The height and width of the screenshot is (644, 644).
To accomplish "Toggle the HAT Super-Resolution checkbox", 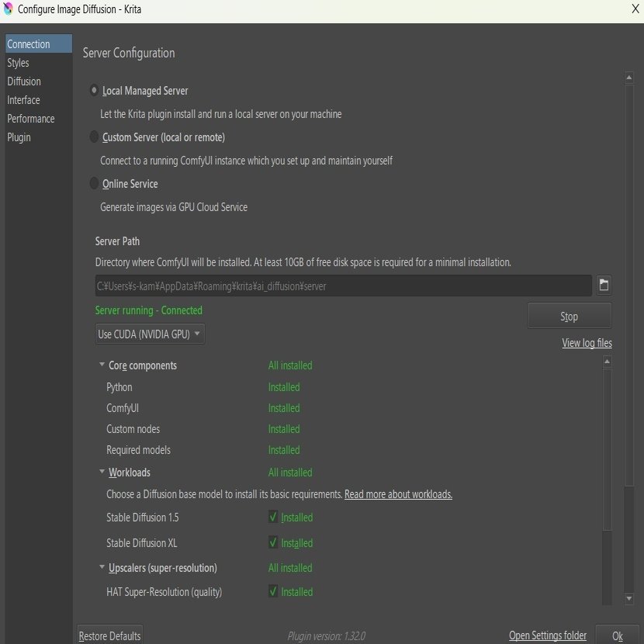I will [x=273, y=591].
